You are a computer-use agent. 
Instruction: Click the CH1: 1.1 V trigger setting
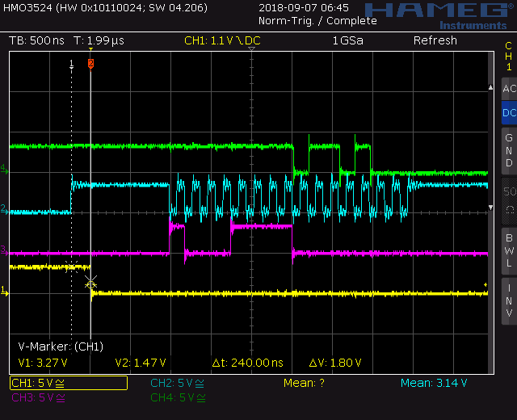[223, 40]
